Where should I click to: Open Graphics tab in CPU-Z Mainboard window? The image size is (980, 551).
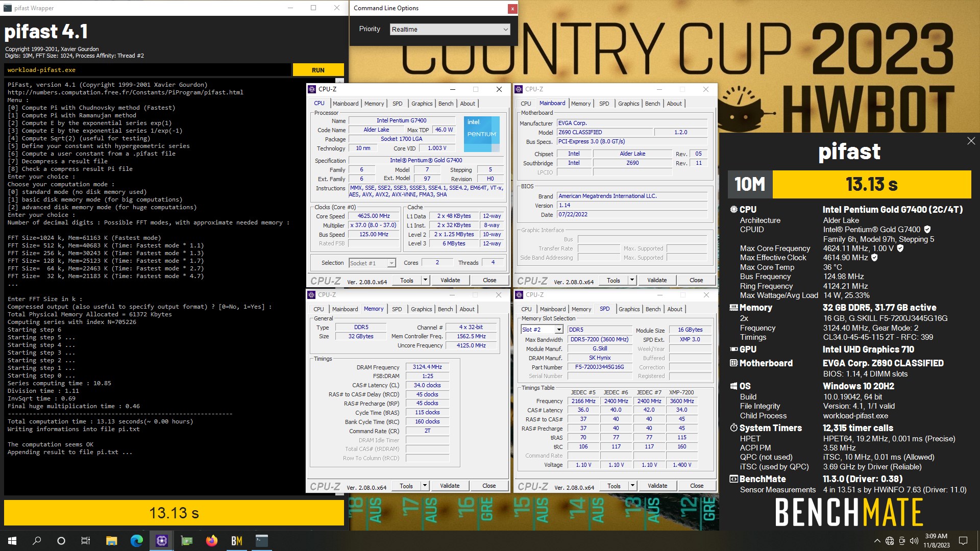pos(628,104)
